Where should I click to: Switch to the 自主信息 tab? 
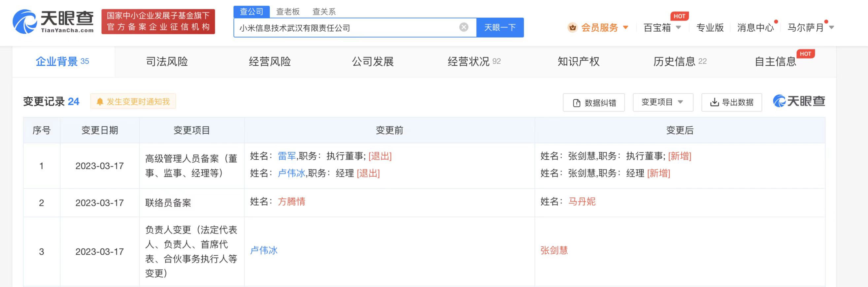(775, 61)
